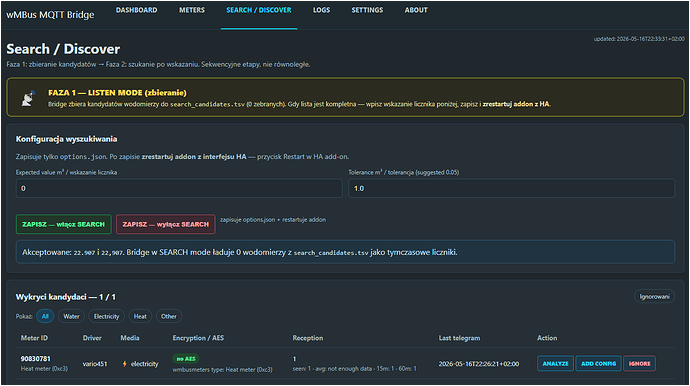Focus the Expected value m³ input field
This screenshot has width=690, height=386.
click(x=179, y=188)
